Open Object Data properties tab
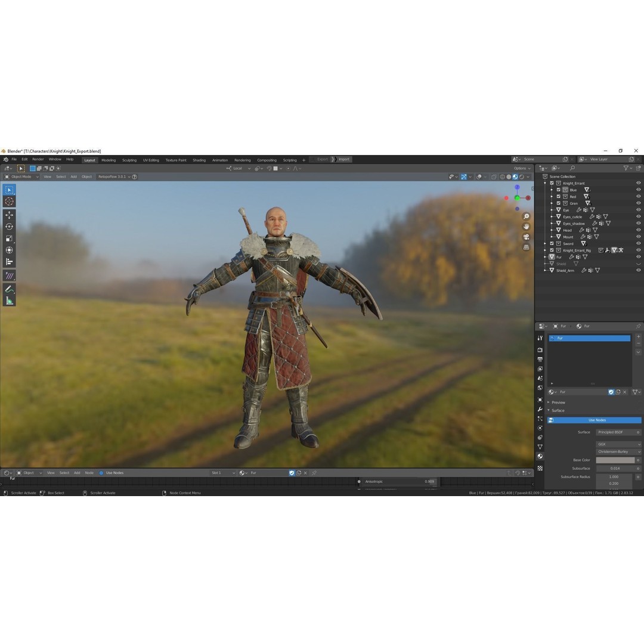Image resolution: width=644 pixels, height=644 pixels. [540, 447]
